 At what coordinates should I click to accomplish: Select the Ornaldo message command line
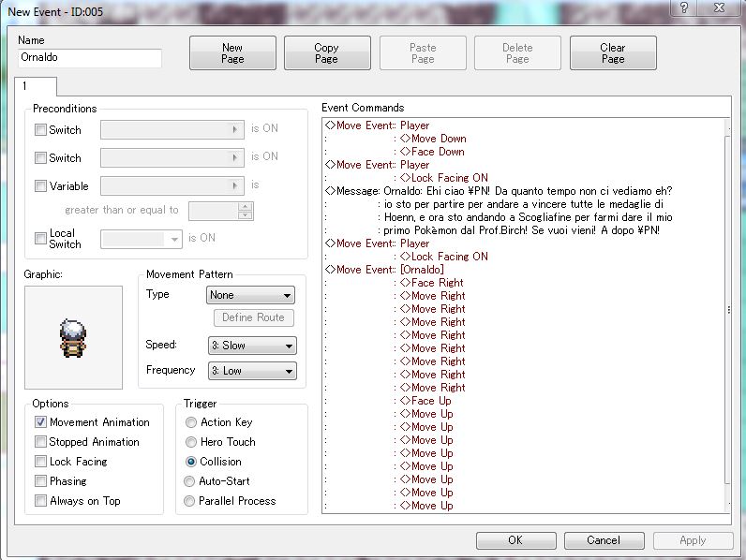[x=498, y=191]
